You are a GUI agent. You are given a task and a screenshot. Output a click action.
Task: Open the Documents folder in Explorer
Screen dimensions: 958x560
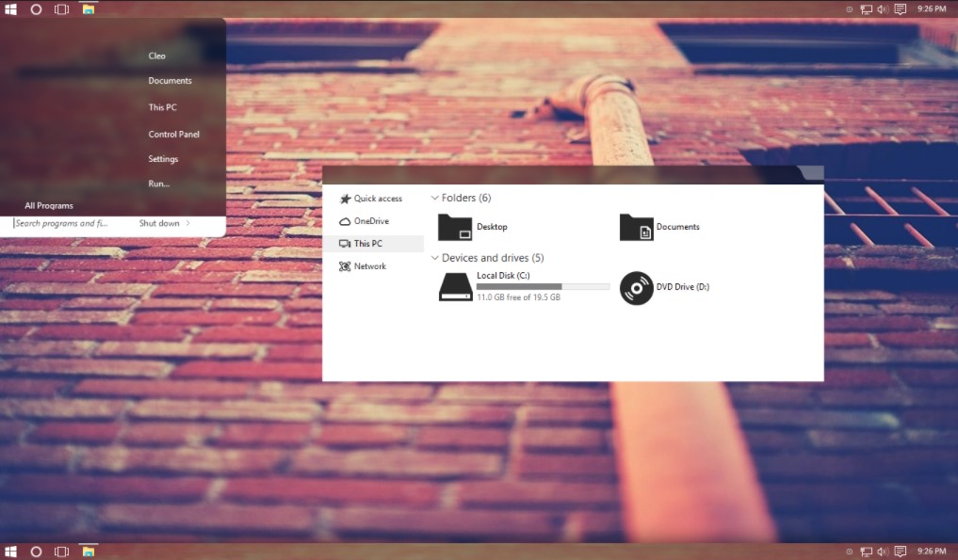click(636, 227)
